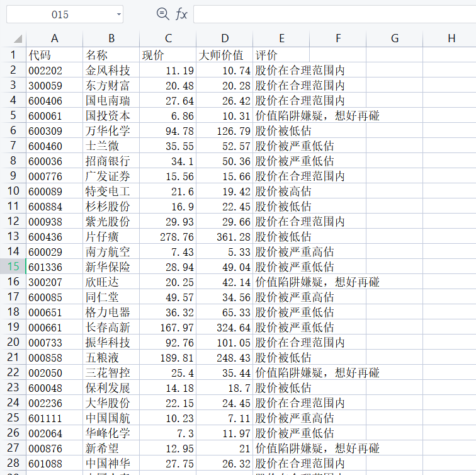The image size is (476, 475).
Task: Select column G header
Action: pos(395,38)
